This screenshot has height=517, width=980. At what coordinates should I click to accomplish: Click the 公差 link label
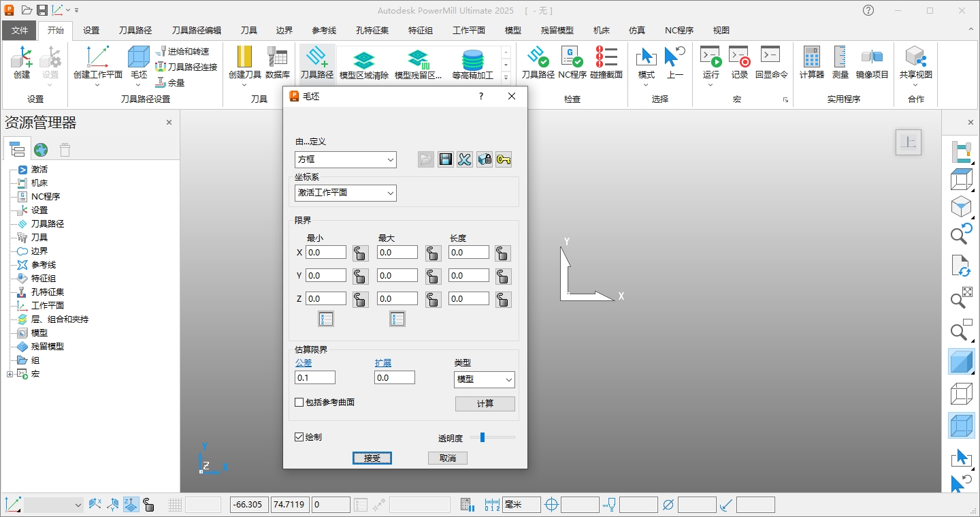click(303, 363)
